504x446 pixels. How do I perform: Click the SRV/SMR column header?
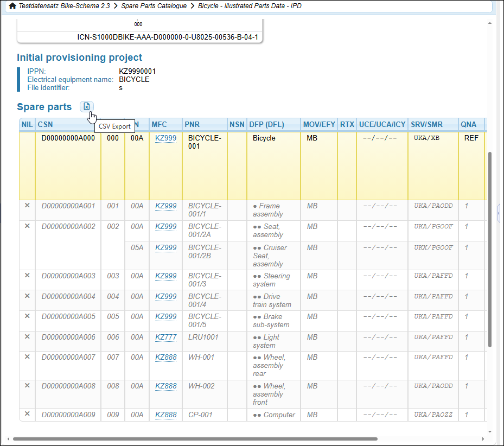coord(433,124)
